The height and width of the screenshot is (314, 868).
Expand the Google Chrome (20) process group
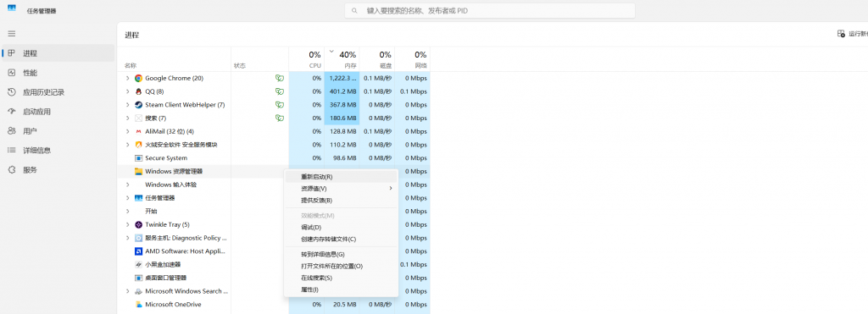pyautogui.click(x=127, y=78)
